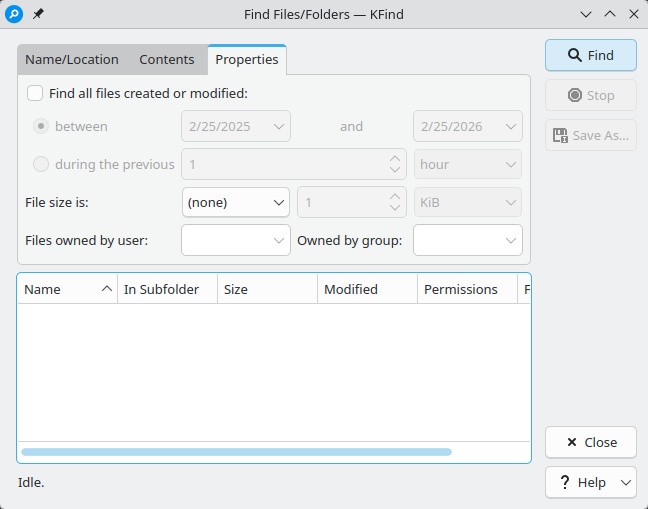Sort results by Size column
Viewport: 648px width, 509px height.
pos(267,290)
